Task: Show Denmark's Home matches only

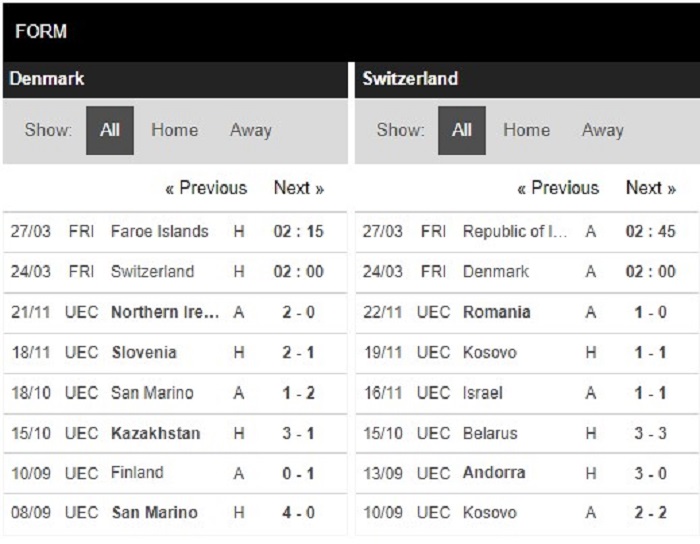Action: [x=175, y=130]
